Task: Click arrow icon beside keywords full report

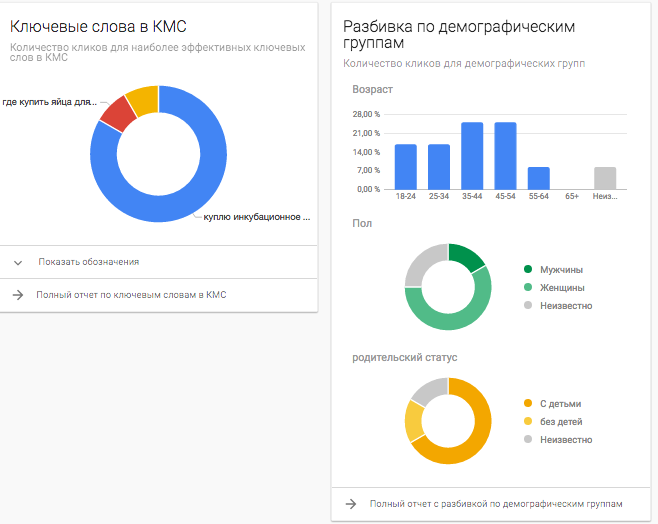Action: point(18,295)
